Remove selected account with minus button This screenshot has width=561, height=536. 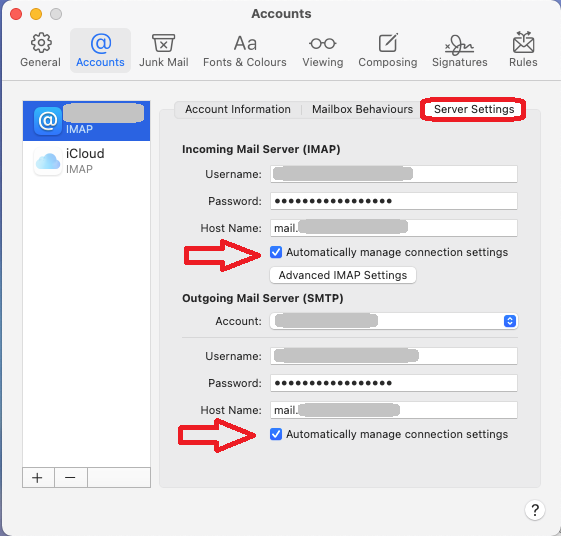tap(70, 478)
